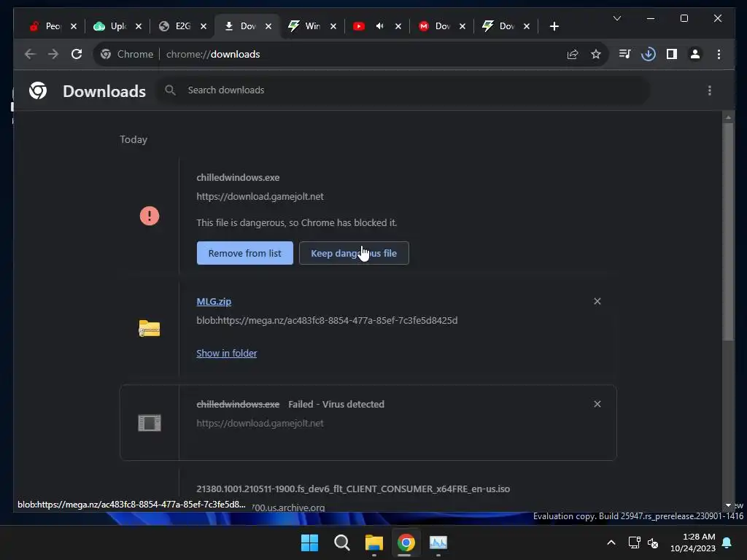This screenshot has width=747, height=560.
Task: Reload the downloads page
Action: click(x=76, y=54)
